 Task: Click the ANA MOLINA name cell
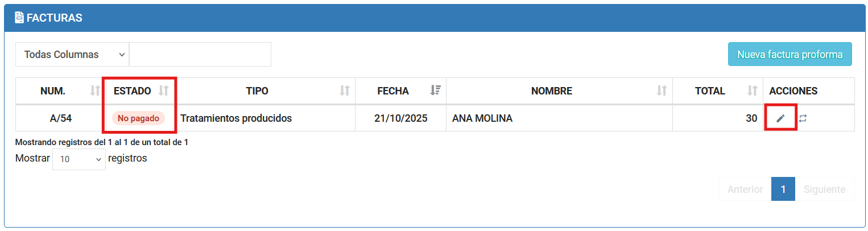[482, 118]
